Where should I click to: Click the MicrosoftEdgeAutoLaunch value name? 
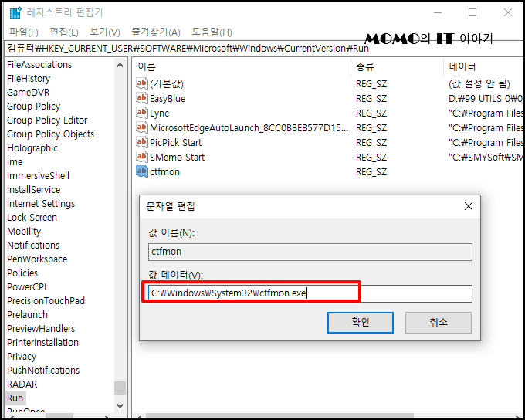(249, 128)
